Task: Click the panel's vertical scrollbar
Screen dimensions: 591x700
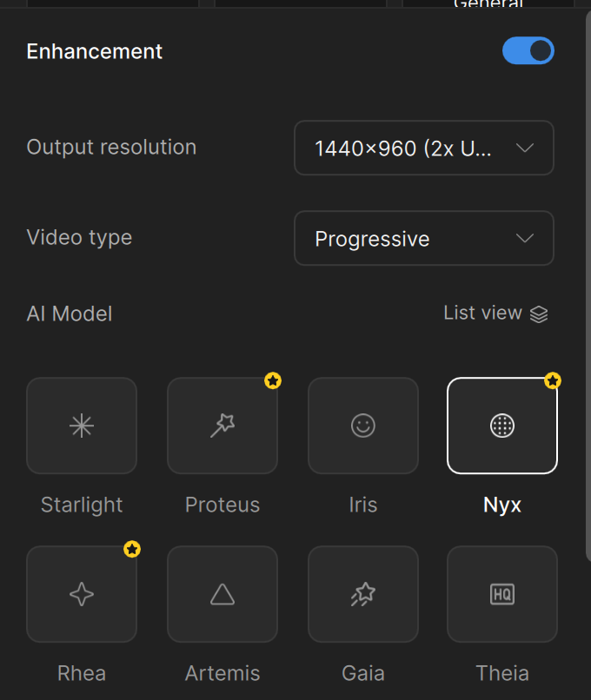Action: (588, 278)
